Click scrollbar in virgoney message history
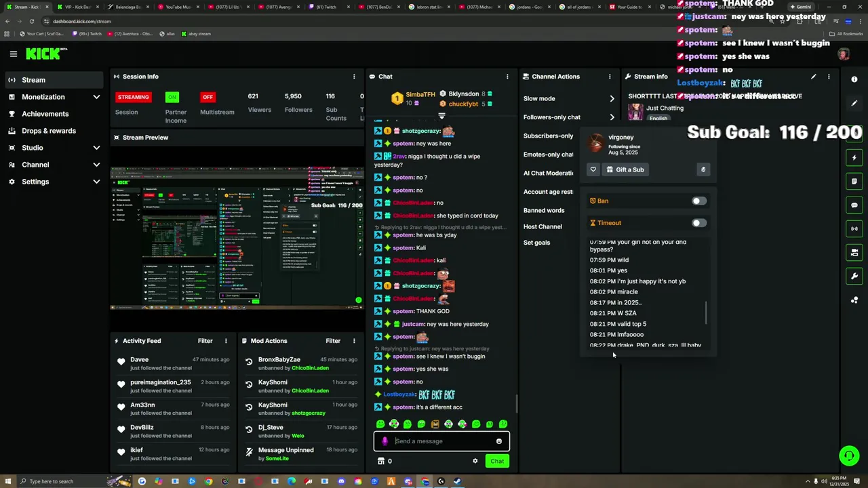The width and height of the screenshot is (868, 488). click(x=706, y=312)
